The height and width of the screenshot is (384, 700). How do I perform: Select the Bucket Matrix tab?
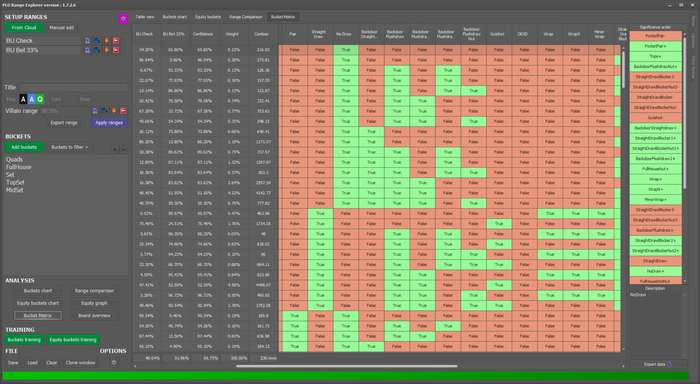(283, 17)
